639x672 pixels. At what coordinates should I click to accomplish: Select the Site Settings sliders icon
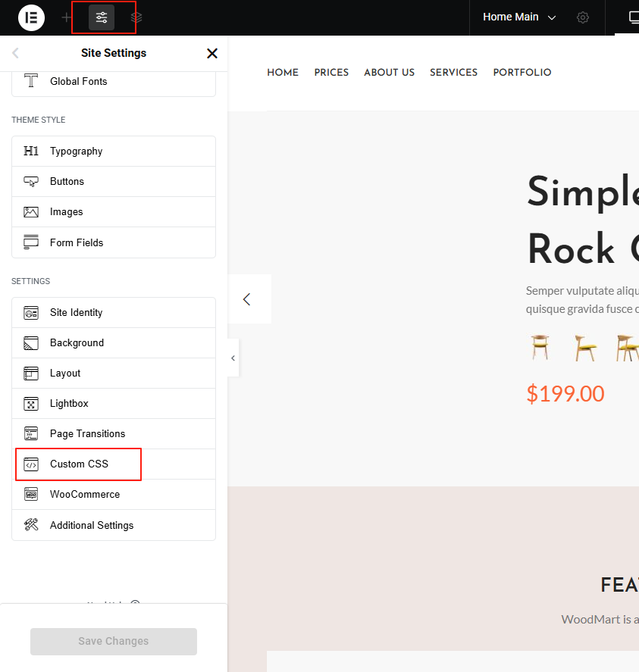pos(102,17)
